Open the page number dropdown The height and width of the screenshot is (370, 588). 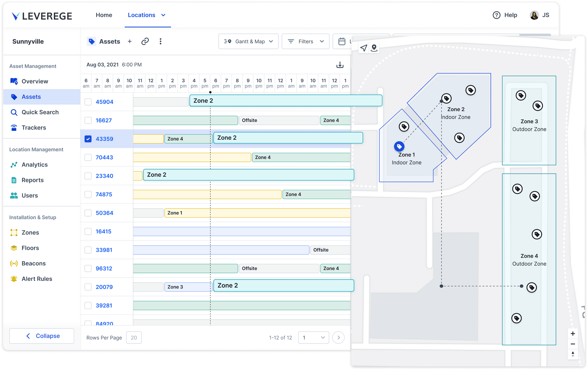(313, 338)
